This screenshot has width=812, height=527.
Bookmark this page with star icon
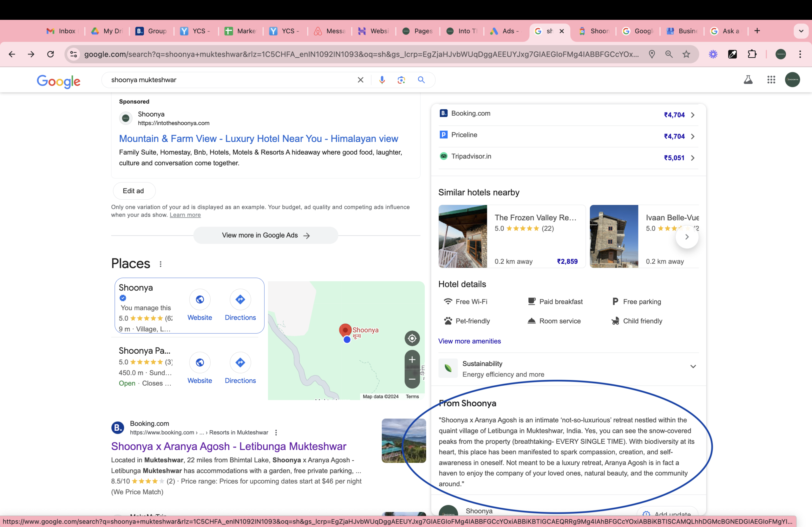[686, 54]
